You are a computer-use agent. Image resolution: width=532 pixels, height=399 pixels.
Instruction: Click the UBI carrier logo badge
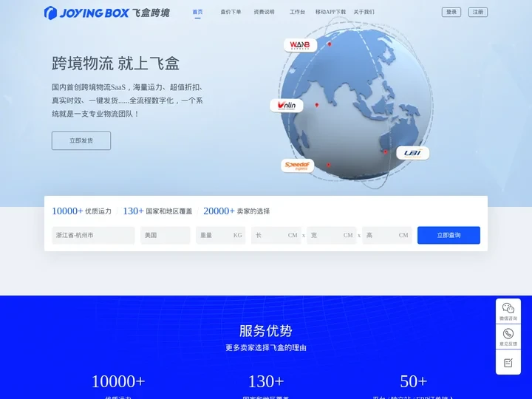tap(412, 153)
